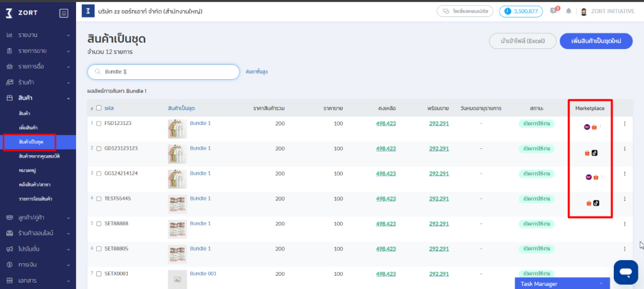Click the search field containing Bundle 1
The height and width of the screenshot is (289, 644).
164,72
